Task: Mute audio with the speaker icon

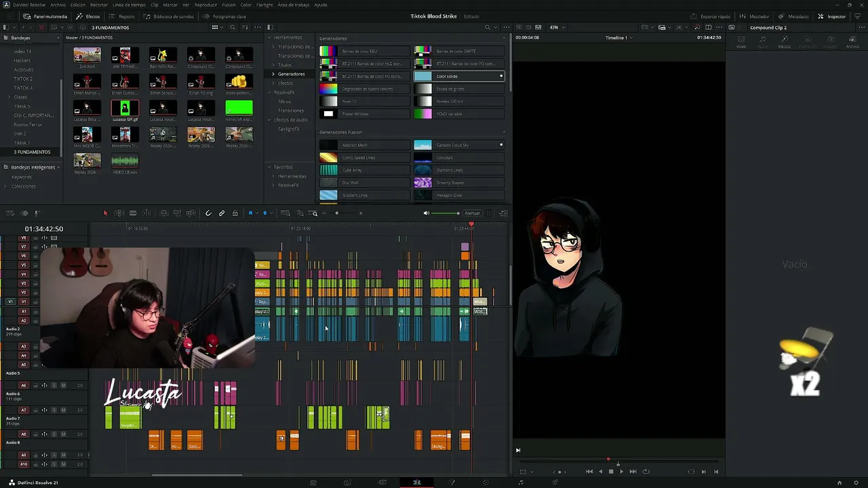Action: 427,213
